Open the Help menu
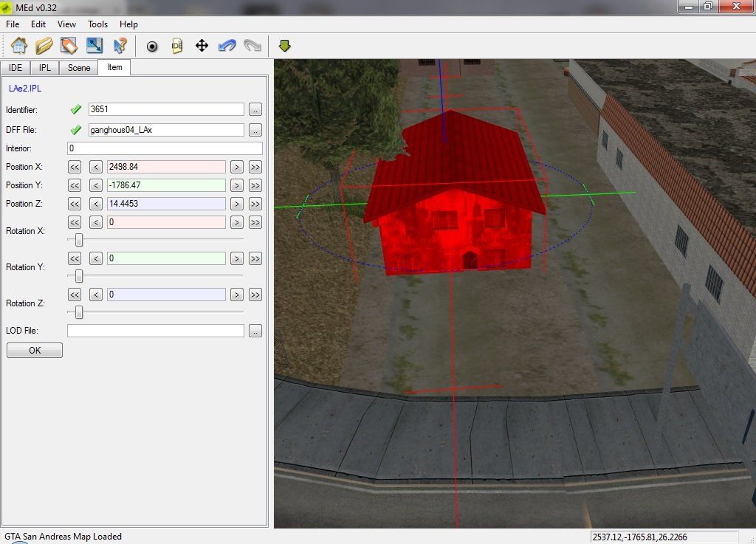 [128, 24]
